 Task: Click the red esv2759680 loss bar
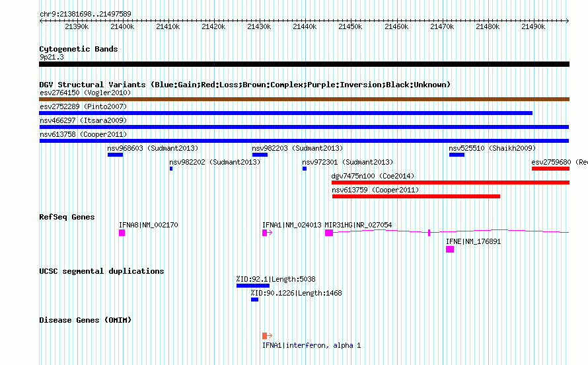click(x=550, y=169)
